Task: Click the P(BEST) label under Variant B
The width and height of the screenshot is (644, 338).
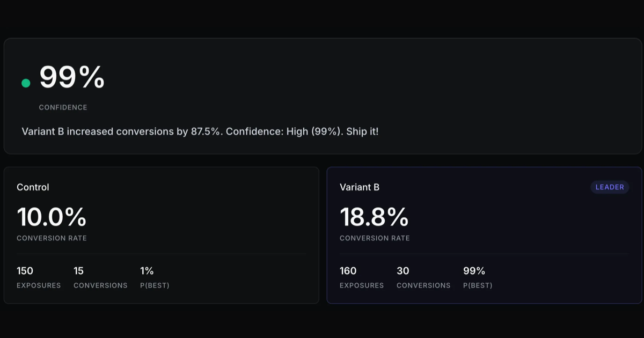Action: [478, 285]
